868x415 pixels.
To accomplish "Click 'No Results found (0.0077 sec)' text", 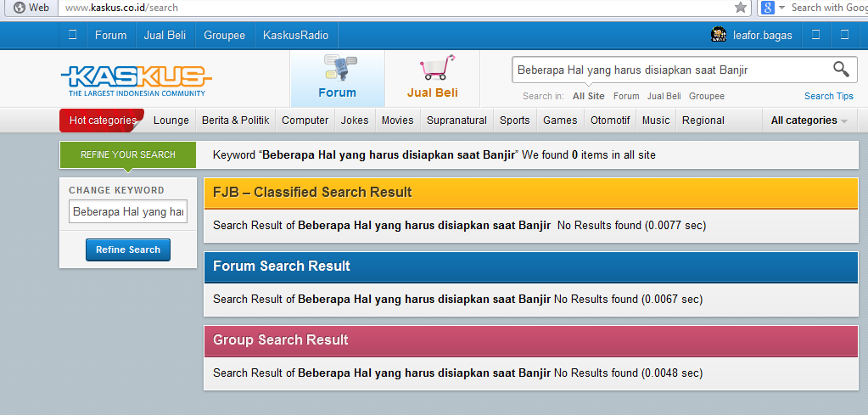I will click(631, 225).
